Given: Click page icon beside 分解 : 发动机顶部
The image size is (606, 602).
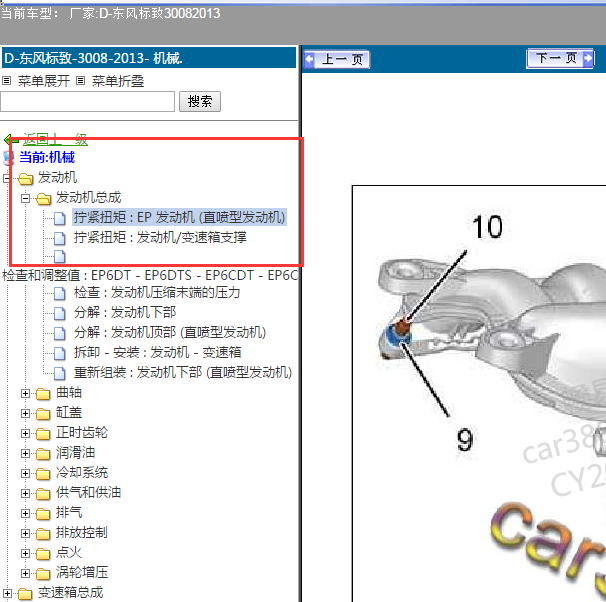Looking at the screenshot, I should coord(60,333).
